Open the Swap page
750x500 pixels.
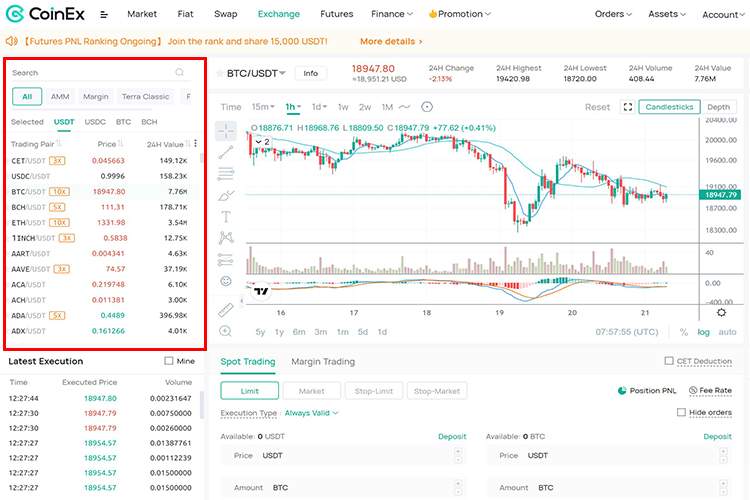[225, 14]
